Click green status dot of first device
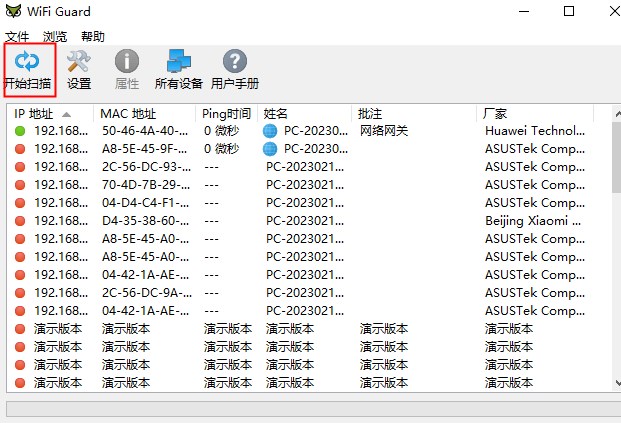This screenshot has width=621, height=423. tap(20, 131)
